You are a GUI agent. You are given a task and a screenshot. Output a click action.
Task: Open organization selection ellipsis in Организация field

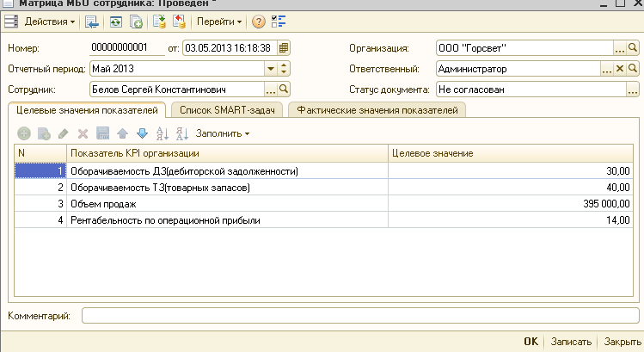[x=620, y=48]
